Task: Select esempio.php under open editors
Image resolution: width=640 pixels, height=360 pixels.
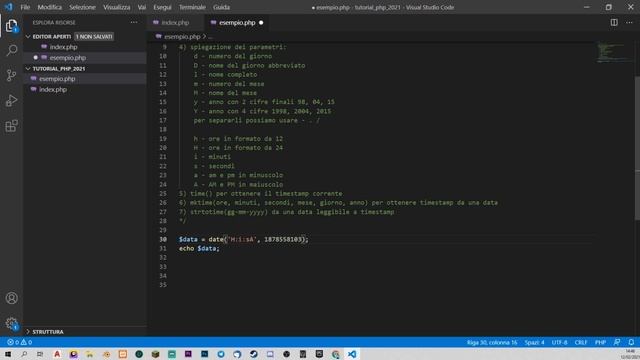Action: [67, 58]
